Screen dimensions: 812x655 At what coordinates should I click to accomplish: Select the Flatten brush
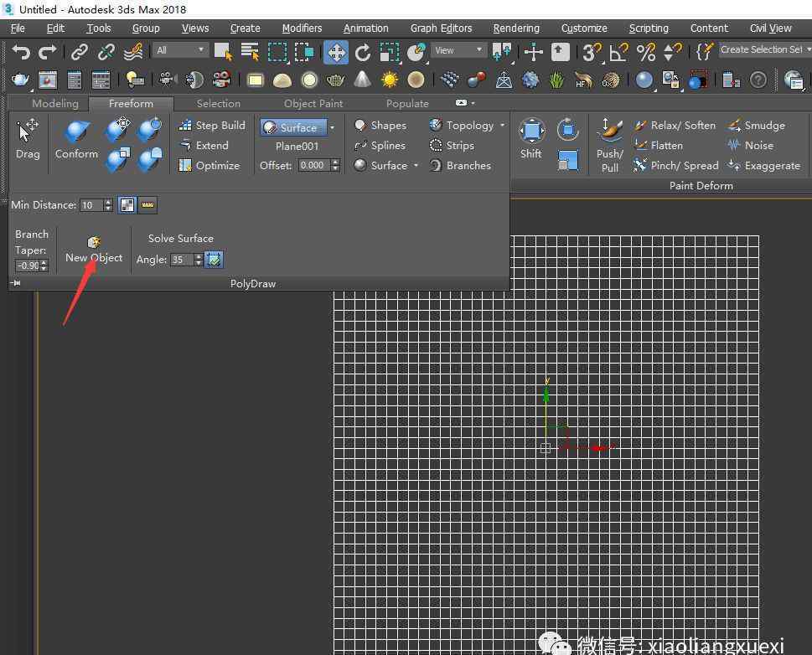click(658, 146)
